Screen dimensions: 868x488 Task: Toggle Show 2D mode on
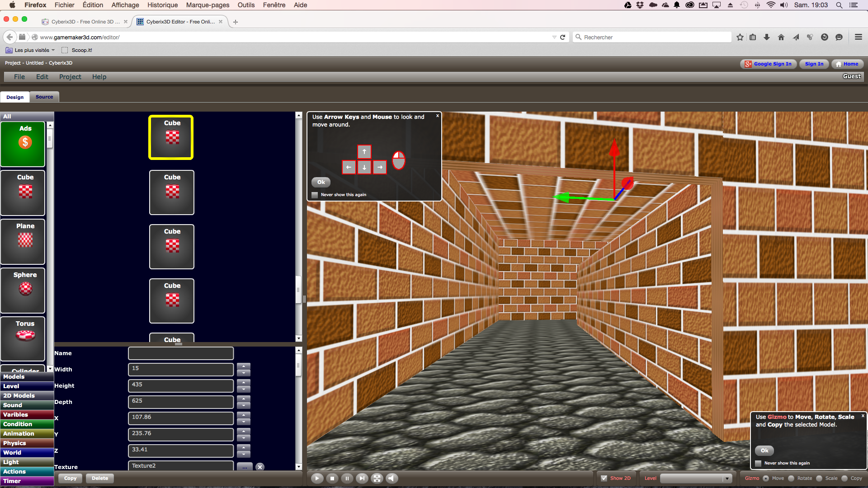click(x=604, y=478)
